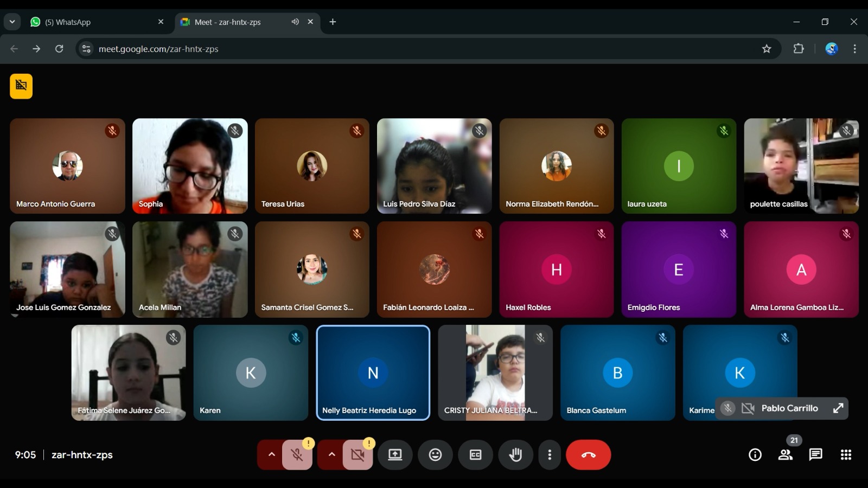Click the red leave call button
The height and width of the screenshot is (488, 868).
(x=588, y=455)
